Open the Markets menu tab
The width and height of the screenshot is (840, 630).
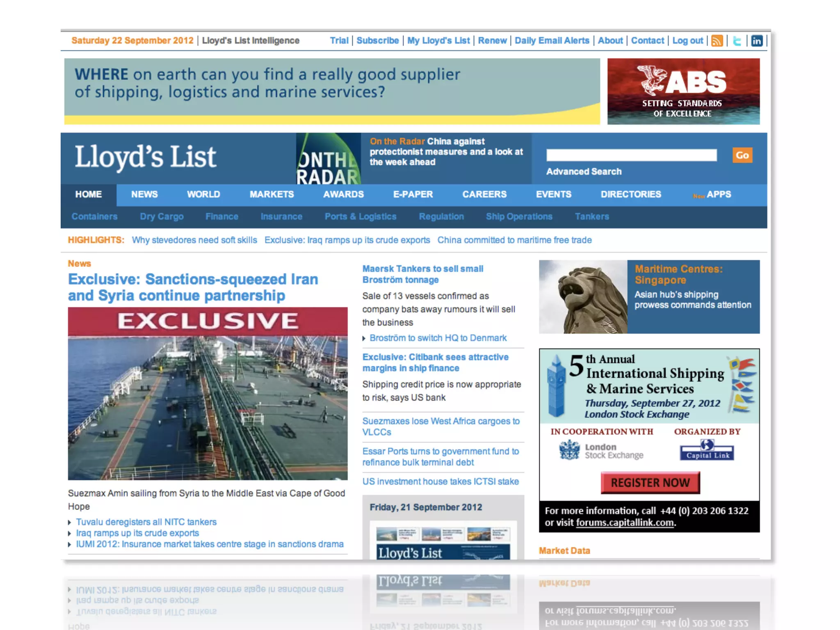(x=272, y=194)
